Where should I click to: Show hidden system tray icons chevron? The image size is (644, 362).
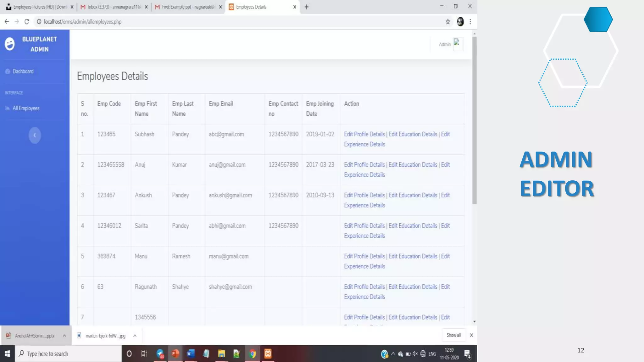click(393, 354)
